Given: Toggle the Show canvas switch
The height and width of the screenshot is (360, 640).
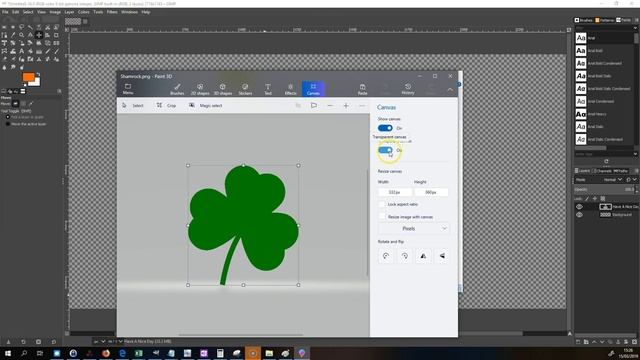Looking at the screenshot, I should tap(385, 128).
